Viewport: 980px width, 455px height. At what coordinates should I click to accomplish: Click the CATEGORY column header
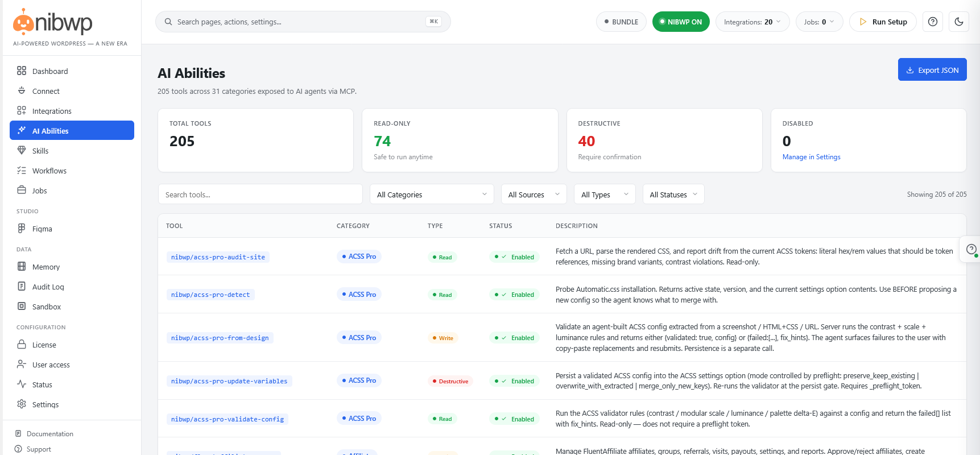pyautogui.click(x=353, y=226)
